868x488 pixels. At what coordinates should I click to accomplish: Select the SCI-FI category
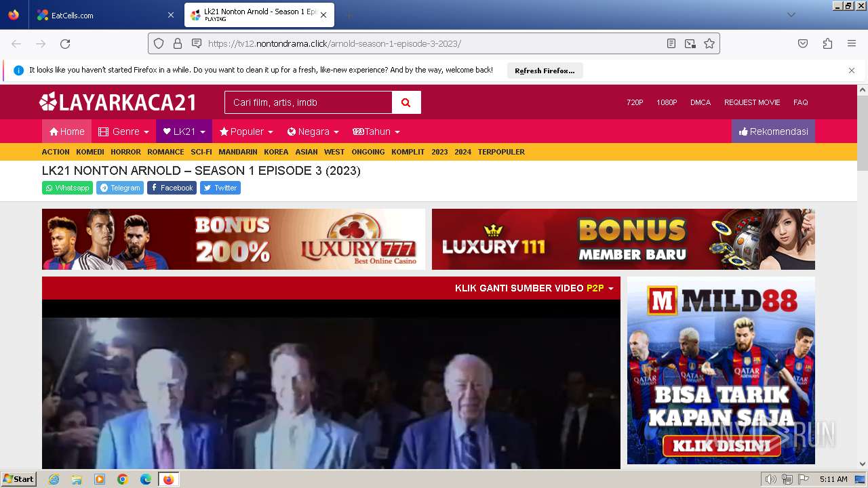pos(201,152)
